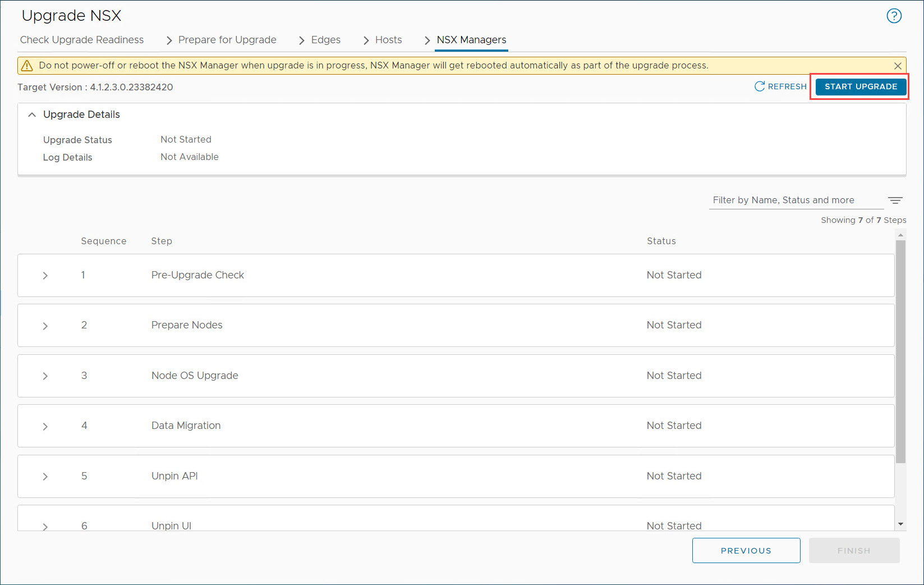Expand the Unpin API step
The image size is (924, 585).
(x=45, y=477)
